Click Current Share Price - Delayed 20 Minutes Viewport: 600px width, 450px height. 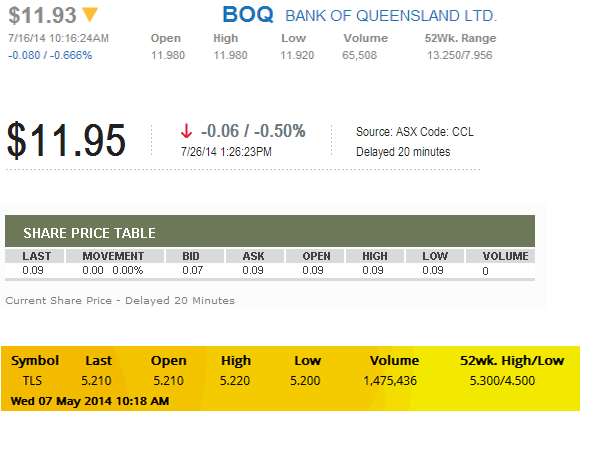pos(120,301)
